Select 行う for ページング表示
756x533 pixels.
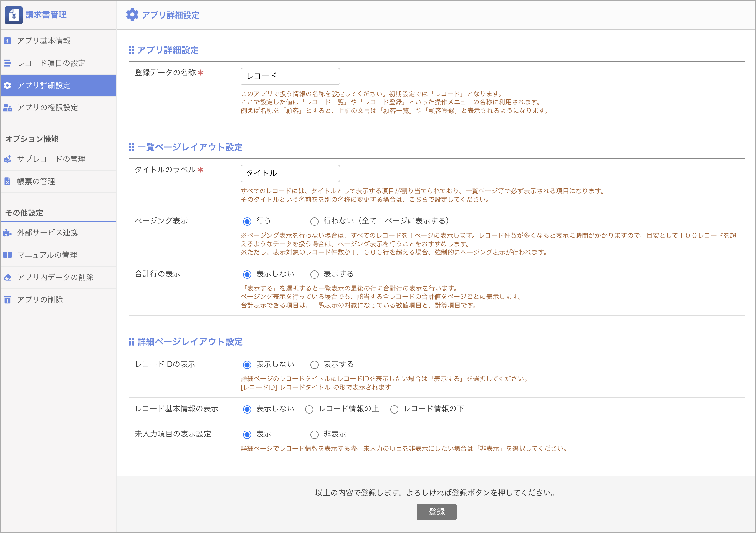coord(247,221)
